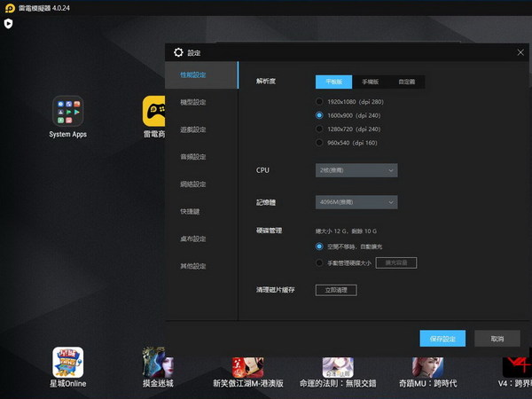Screen dimensions: 532x399
Task: Launch the 星城Online game icon
Action: tap(67, 362)
